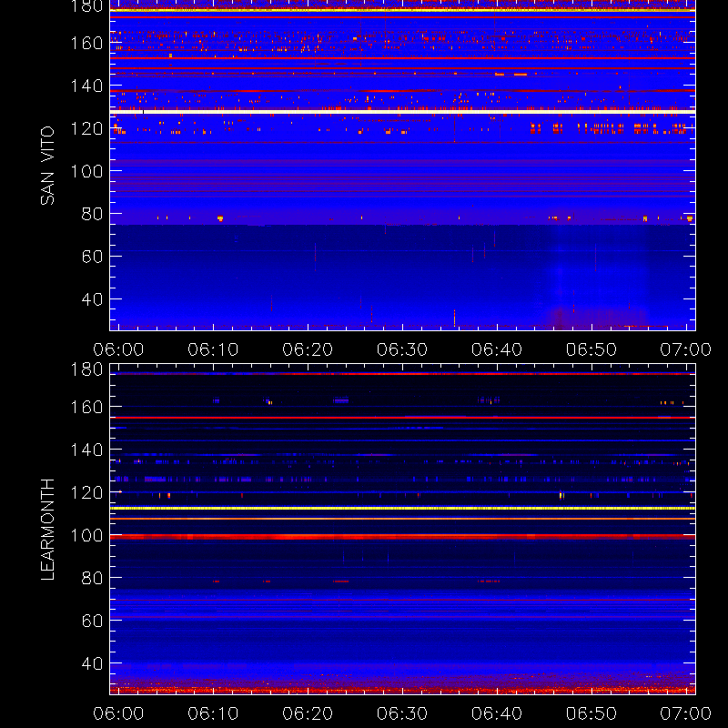
Task: Select the 100 frequency label on San Vito axis
Action: pyautogui.click(x=86, y=171)
